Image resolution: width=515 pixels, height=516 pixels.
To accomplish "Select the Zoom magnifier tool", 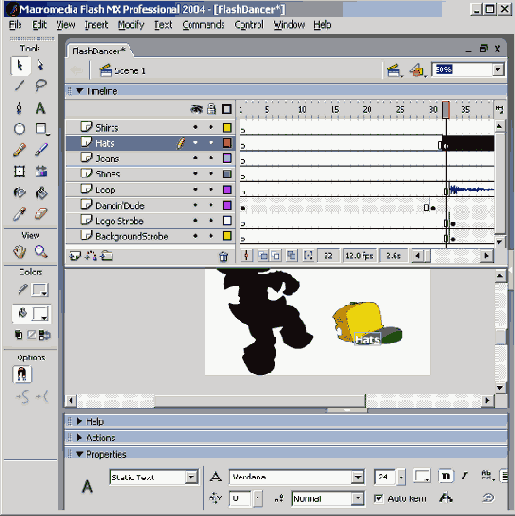I will pos(41,252).
